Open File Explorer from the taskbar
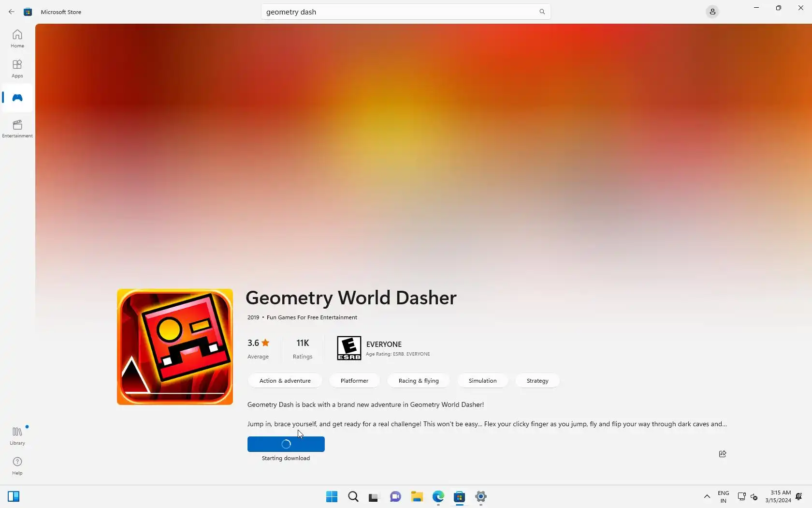This screenshot has height=508, width=812. coord(417,497)
